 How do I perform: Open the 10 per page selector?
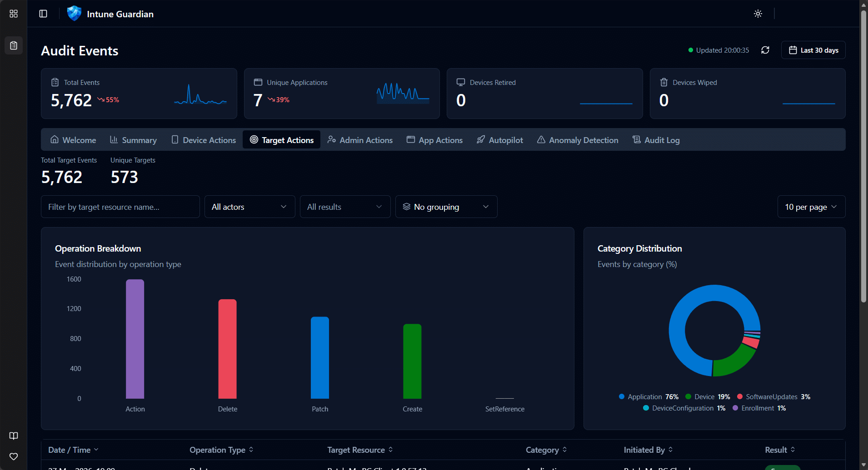[811, 207]
